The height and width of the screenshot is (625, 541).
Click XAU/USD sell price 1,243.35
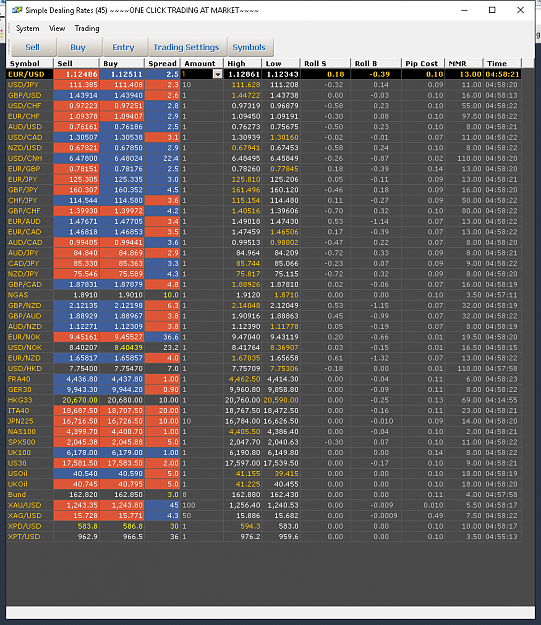pyautogui.click(x=76, y=505)
